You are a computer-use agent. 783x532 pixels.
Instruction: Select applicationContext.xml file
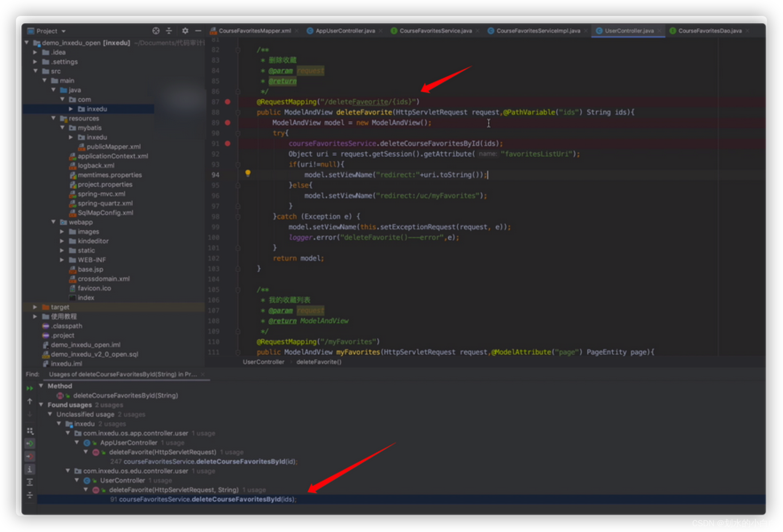(x=112, y=156)
